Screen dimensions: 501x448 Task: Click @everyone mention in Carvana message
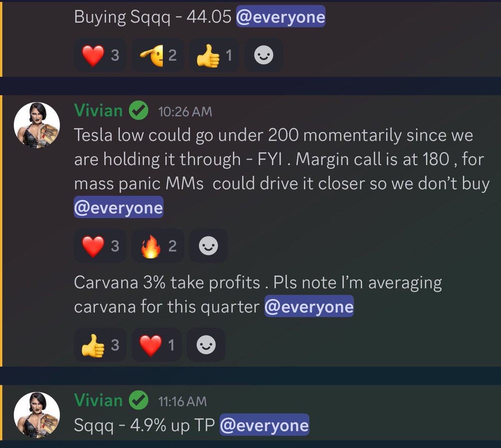309,306
